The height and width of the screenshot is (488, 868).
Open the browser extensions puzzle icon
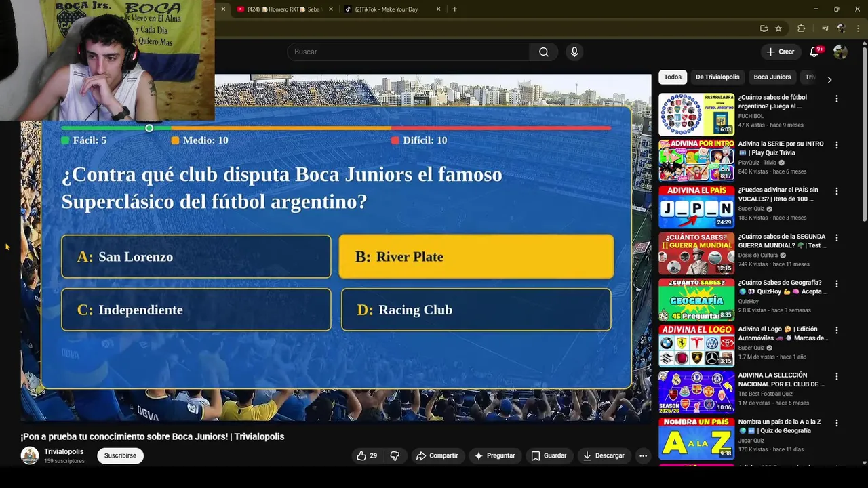tap(801, 28)
